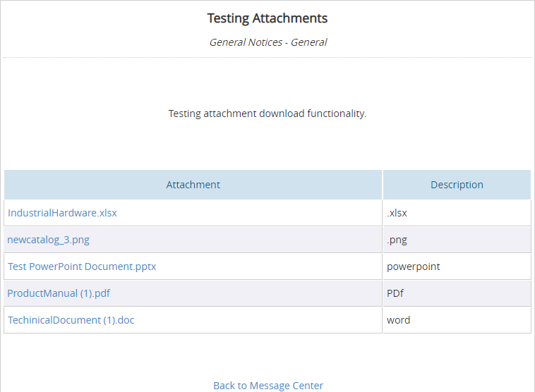Download newcatalog_3.png attachment
This screenshot has width=535, height=392.
pos(48,240)
